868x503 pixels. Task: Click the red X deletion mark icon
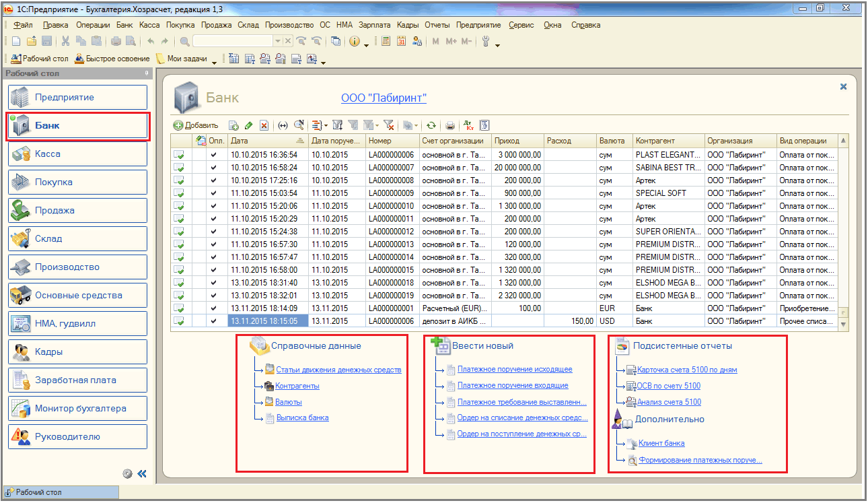click(x=264, y=125)
